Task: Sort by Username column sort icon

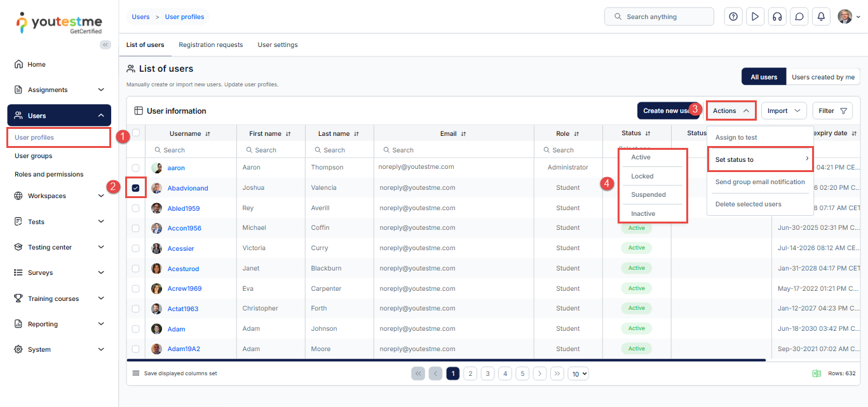Action: click(208, 134)
